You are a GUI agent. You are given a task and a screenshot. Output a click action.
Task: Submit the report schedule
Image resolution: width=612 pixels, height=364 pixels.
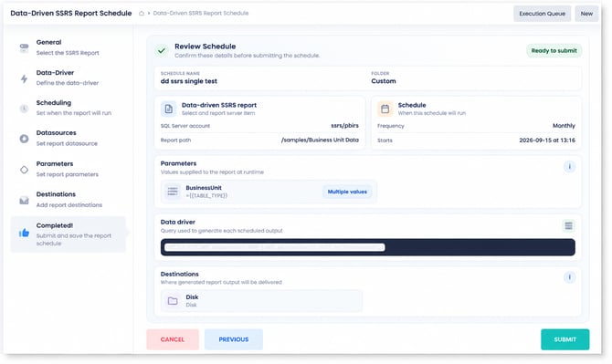[x=565, y=339]
